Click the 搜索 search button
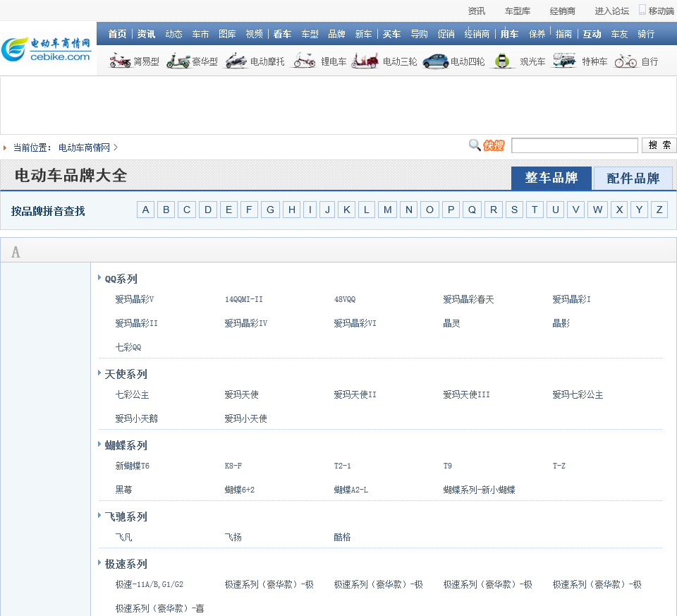 tap(659, 145)
